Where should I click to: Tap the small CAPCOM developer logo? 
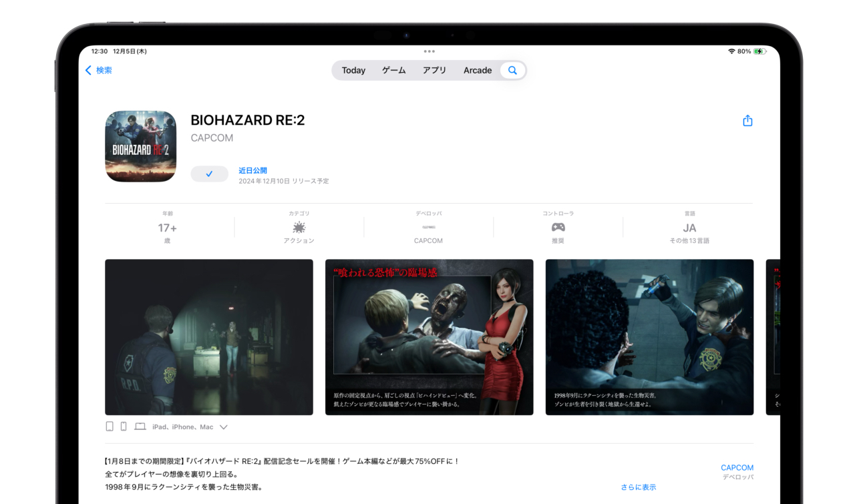[428, 228]
